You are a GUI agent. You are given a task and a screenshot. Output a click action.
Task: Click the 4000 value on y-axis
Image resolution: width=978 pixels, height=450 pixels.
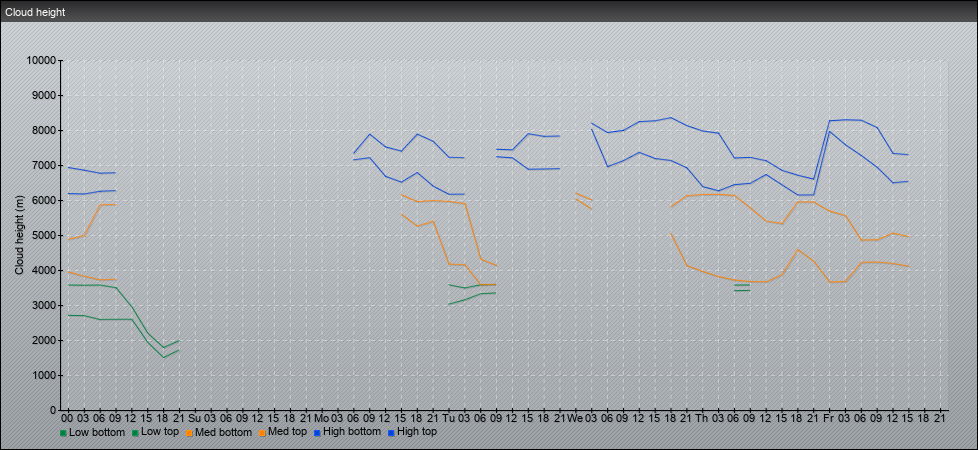click(44, 270)
